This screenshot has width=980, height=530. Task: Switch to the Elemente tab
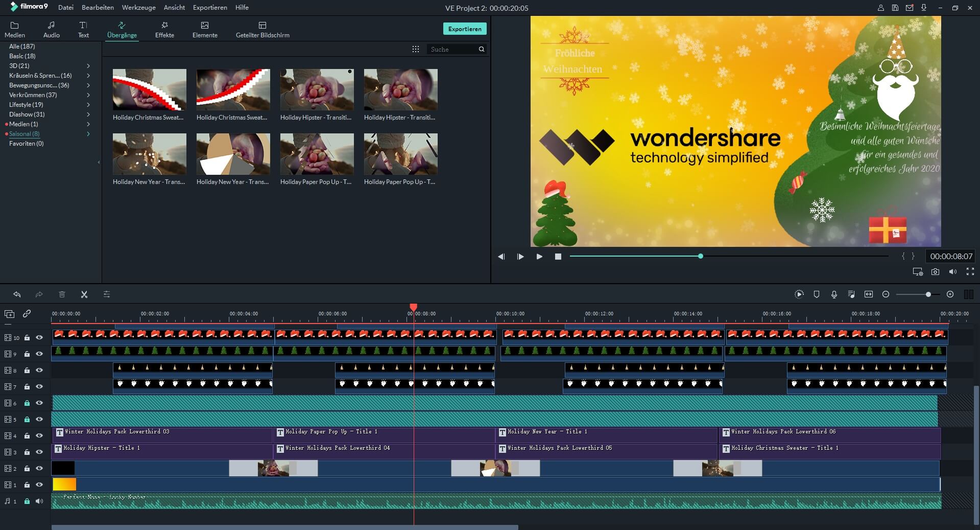pyautogui.click(x=205, y=30)
